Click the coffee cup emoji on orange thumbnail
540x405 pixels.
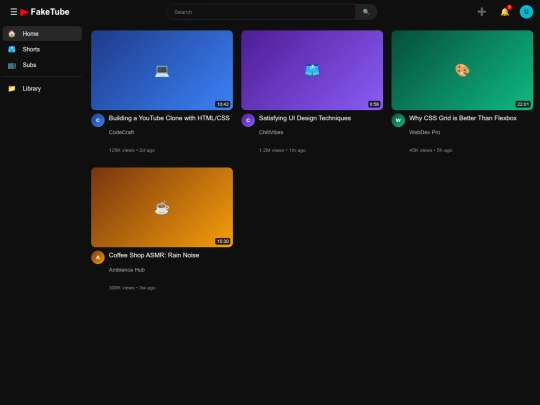tap(162, 208)
